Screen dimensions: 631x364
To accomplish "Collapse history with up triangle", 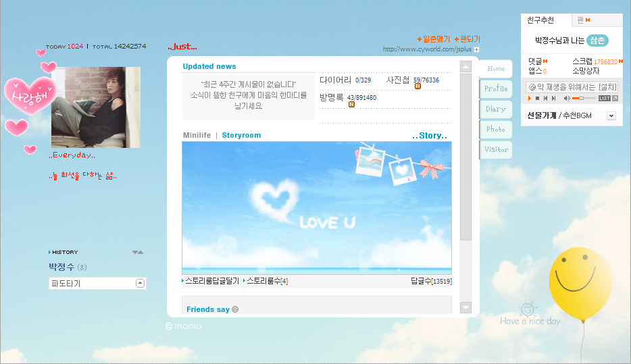I will click(141, 252).
